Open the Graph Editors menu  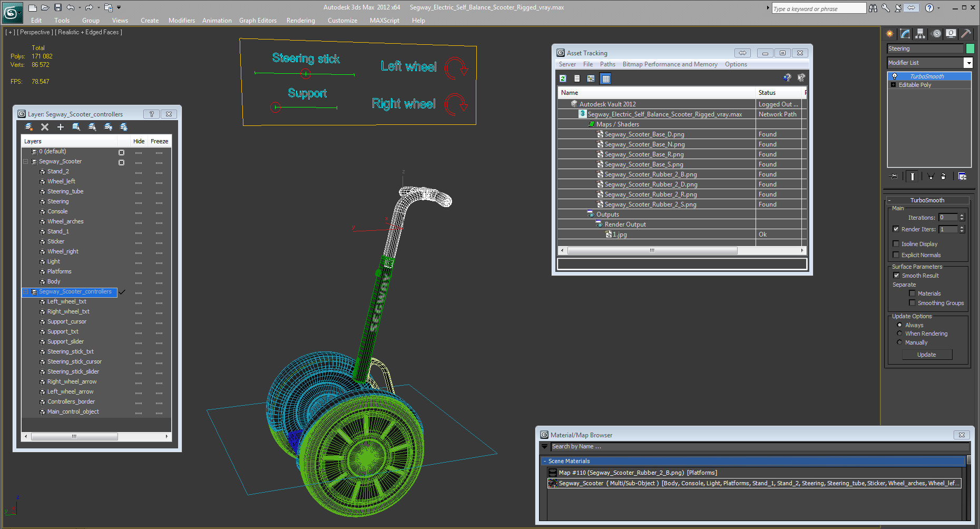pyautogui.click(x=258, y=21)
